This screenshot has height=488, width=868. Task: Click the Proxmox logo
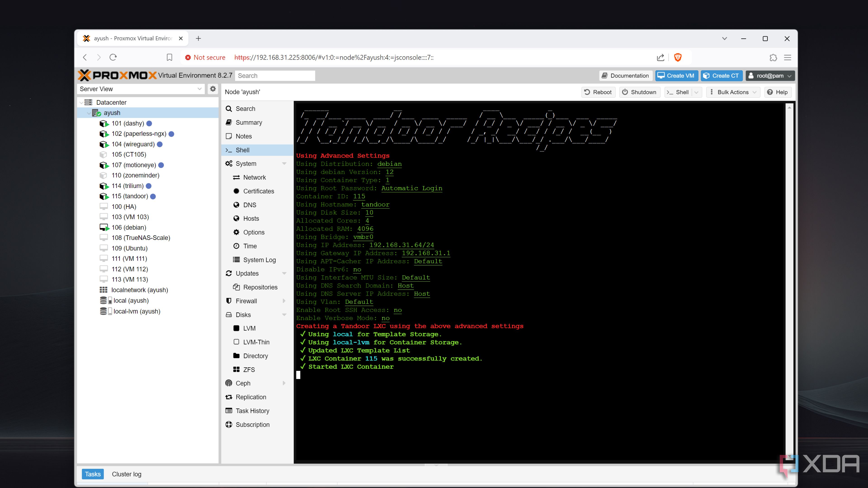click(x=117, y=75)
